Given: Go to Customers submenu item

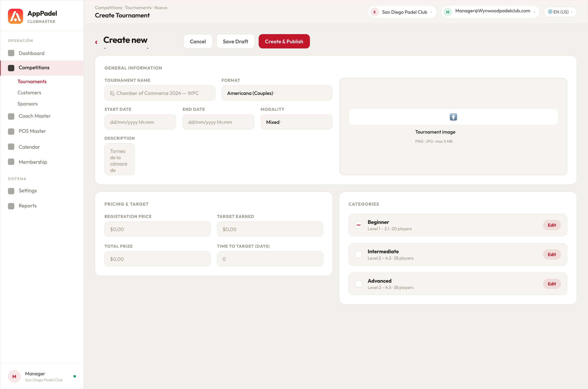Looking at the screenshot, I should tap(29, 92).
